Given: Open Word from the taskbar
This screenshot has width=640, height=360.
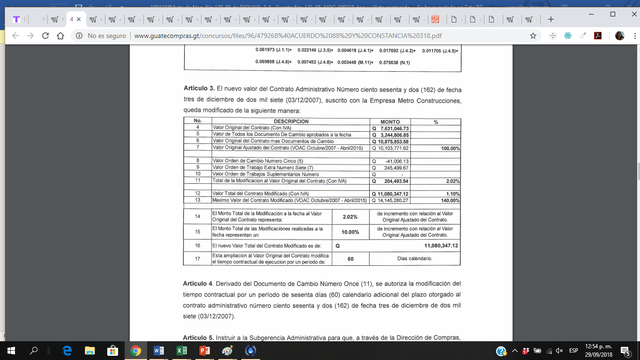Looking at the screenshot, I should coord(159,351).
